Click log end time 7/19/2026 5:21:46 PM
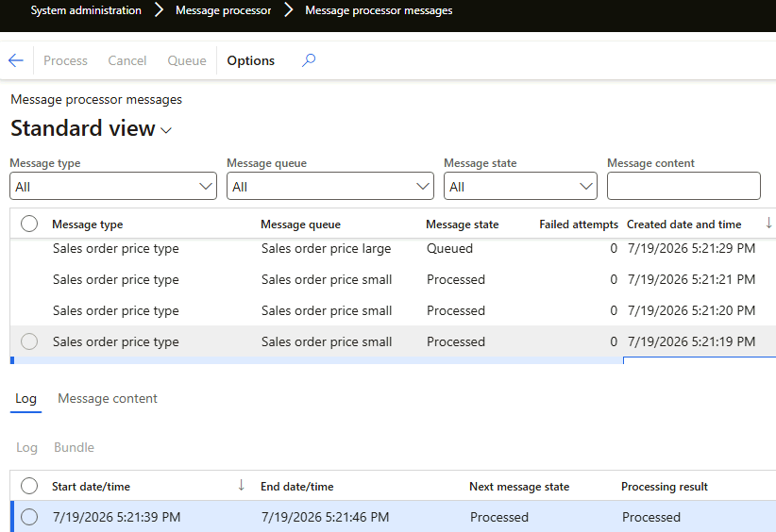 point(325,517)
